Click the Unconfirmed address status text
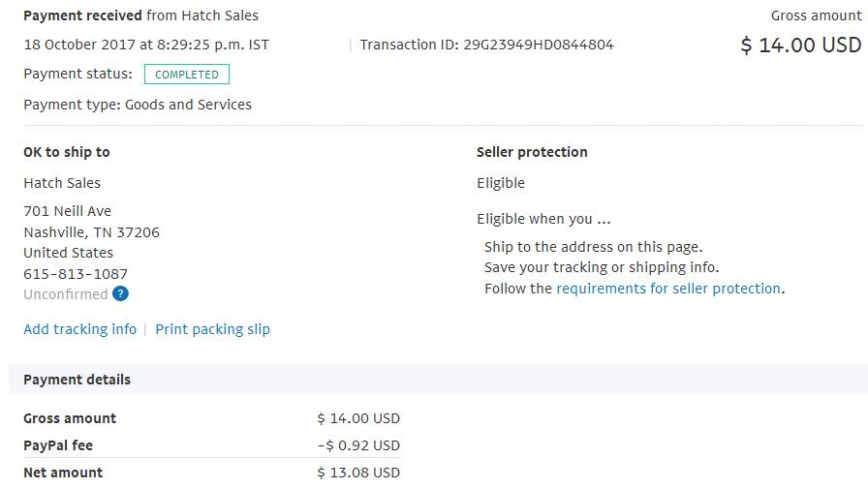This screenshot has height=489, width=868. pyautogui.click(x=65, y=294)
